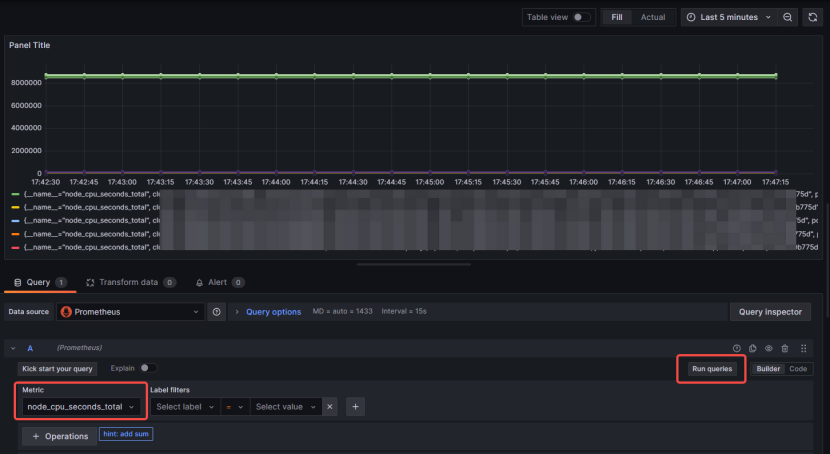The width and height of the screenshot is (830, 454).
Task: Click the zoom out time range icon
Action: (x=788, y=17)
